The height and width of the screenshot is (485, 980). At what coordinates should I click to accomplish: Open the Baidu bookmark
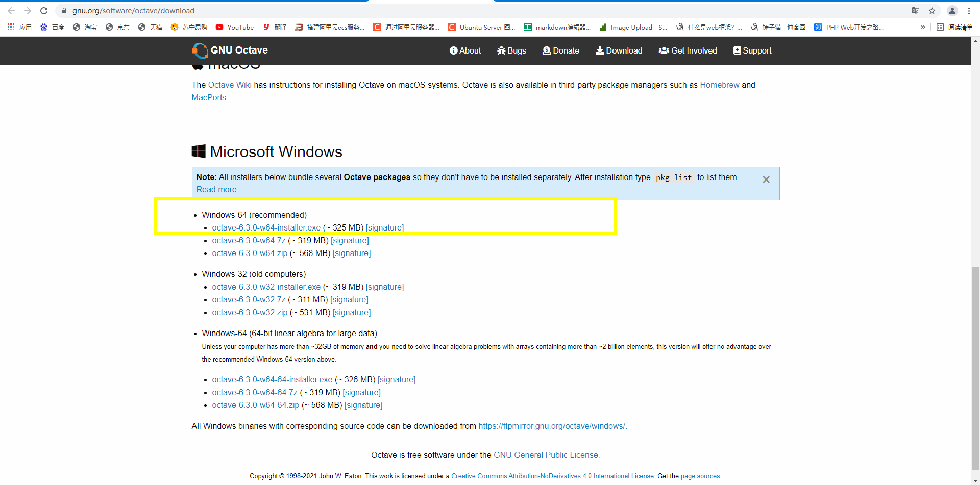click(x=53, y=27)
